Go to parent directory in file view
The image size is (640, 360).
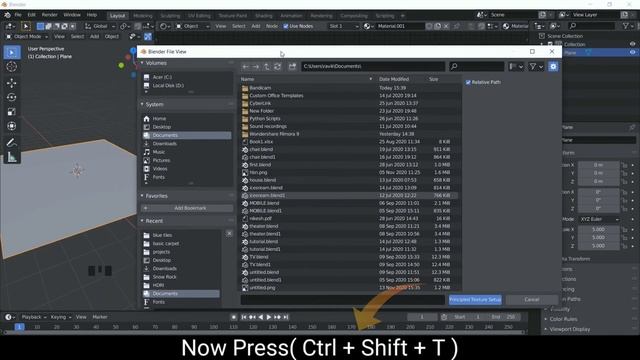267,67
